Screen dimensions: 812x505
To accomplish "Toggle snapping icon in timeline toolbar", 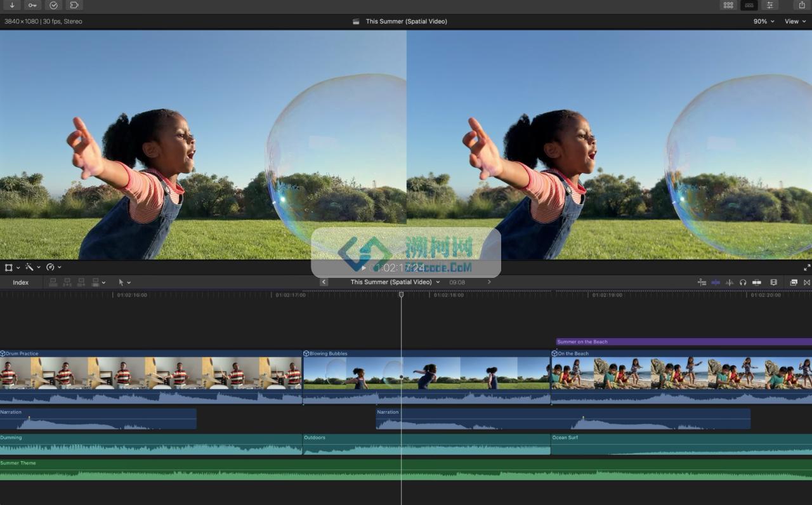I will click(x=757, y=282).
